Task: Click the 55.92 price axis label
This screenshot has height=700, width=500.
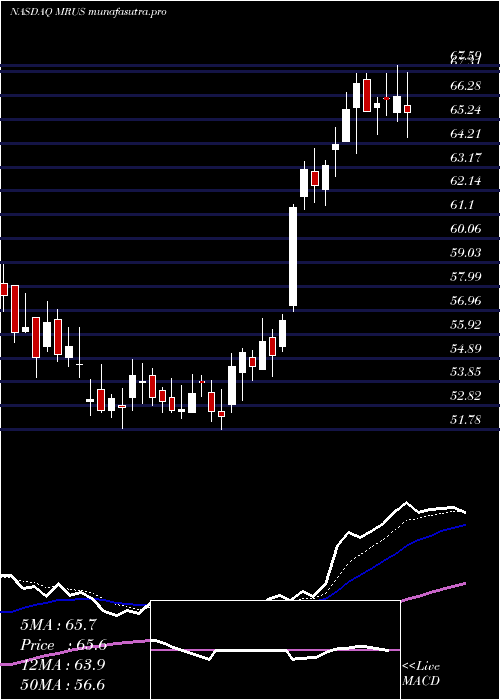Action: tap(466, 325)
